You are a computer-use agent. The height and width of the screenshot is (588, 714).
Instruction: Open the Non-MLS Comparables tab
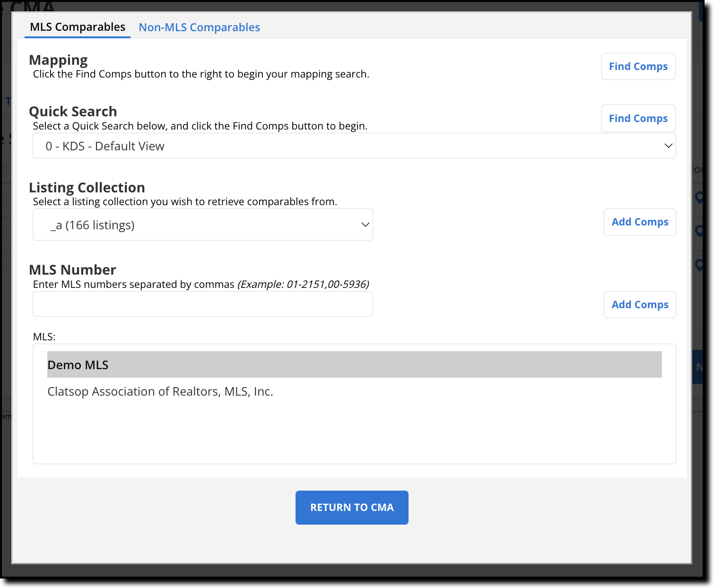[x=199, y=27]
